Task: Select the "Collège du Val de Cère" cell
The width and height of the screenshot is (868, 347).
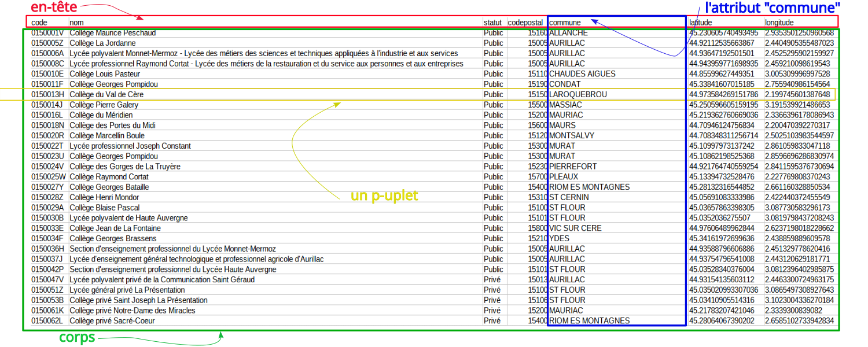Action: (x=106, y=94)
